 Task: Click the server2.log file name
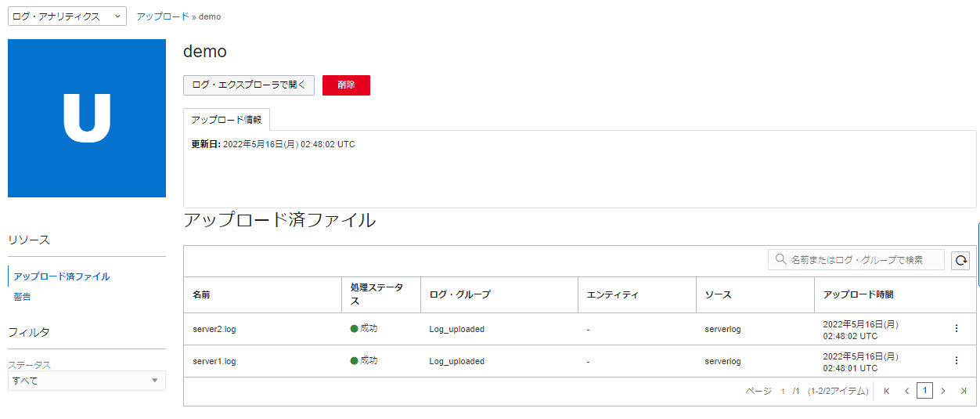point(214,329)
